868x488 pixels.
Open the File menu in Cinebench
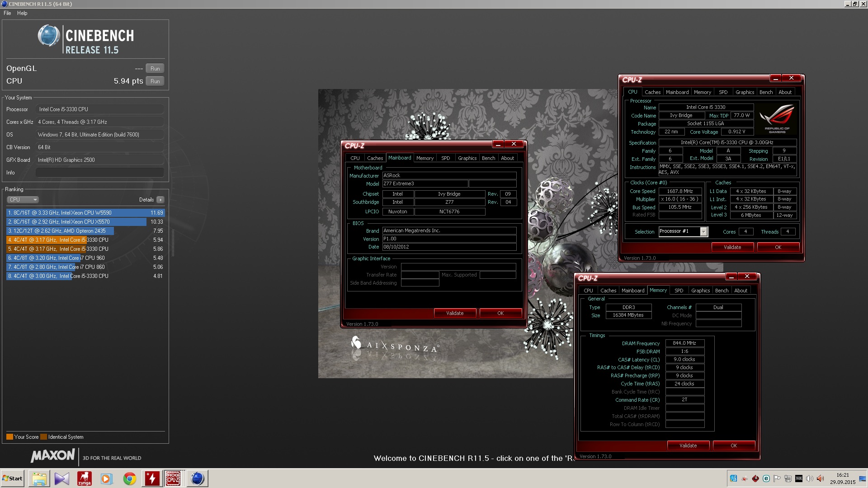point(7,13)
